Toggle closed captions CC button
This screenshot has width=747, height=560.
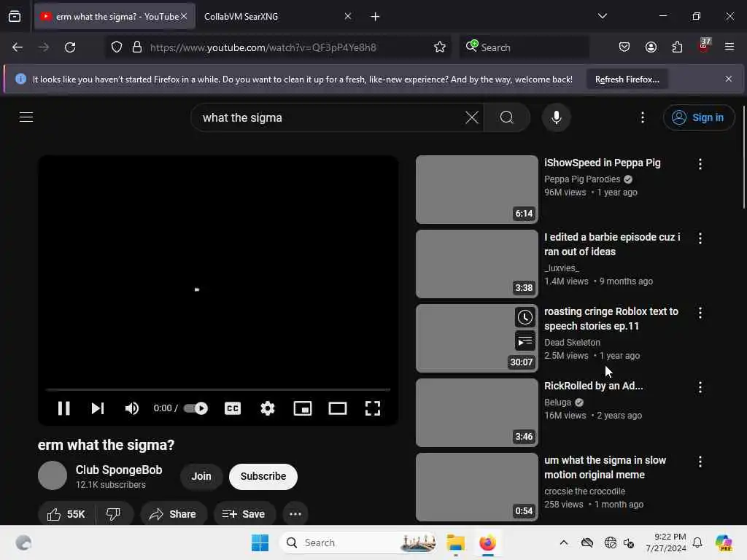coord(233,408)
